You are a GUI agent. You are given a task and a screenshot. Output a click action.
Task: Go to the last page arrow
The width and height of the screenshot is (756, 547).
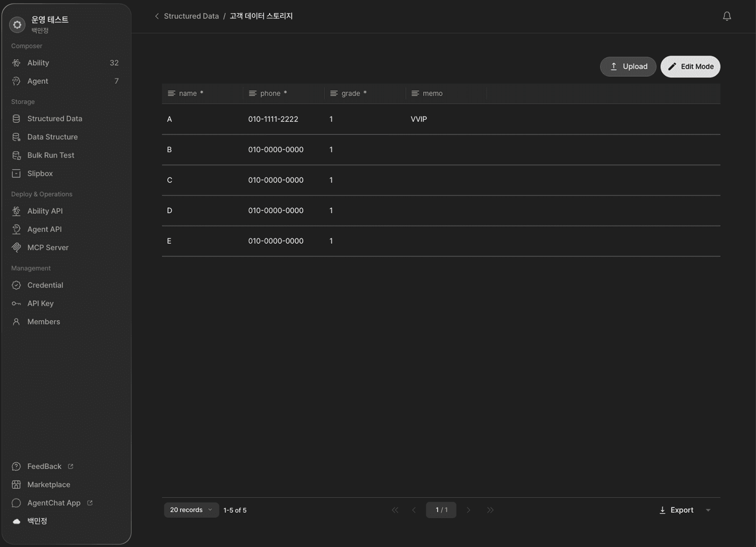[490, 510]
